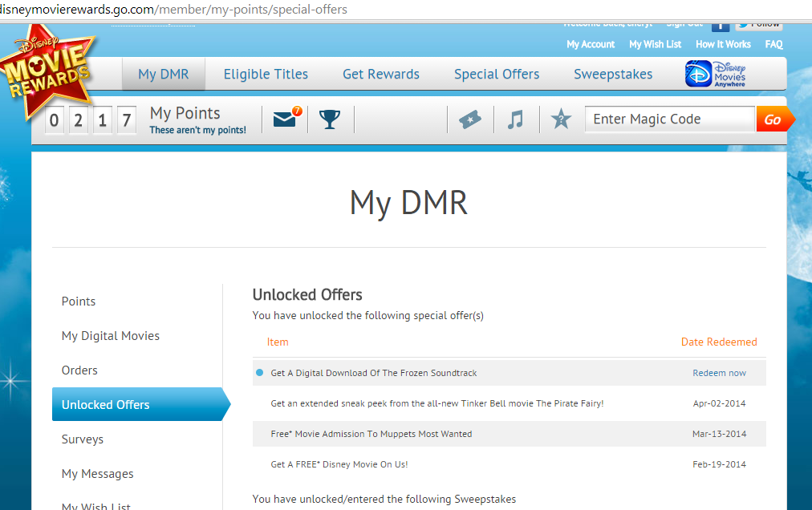Viewport: 812px width, 510px height.
Task: Click the Facebook icon in header
Action: (x=720, y=25)
